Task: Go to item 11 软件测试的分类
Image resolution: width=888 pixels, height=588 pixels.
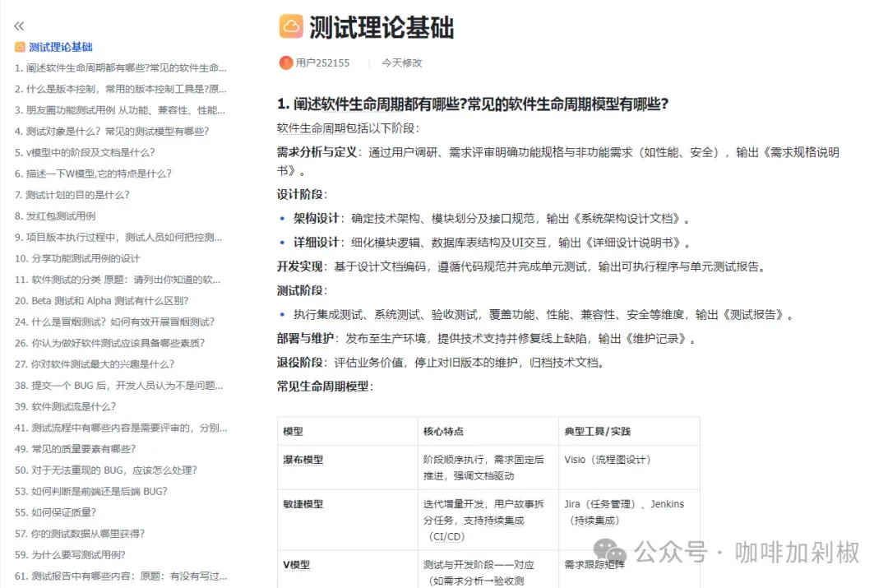Action: [118, 280]
